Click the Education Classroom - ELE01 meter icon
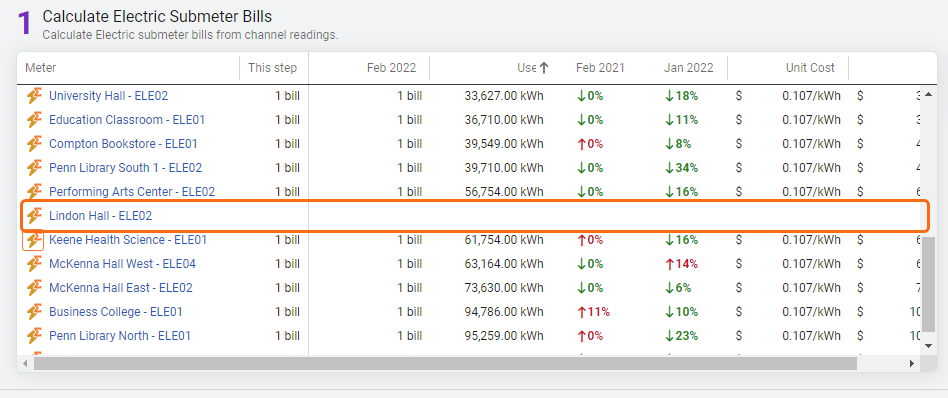948x398 pixels. point(34,120)
